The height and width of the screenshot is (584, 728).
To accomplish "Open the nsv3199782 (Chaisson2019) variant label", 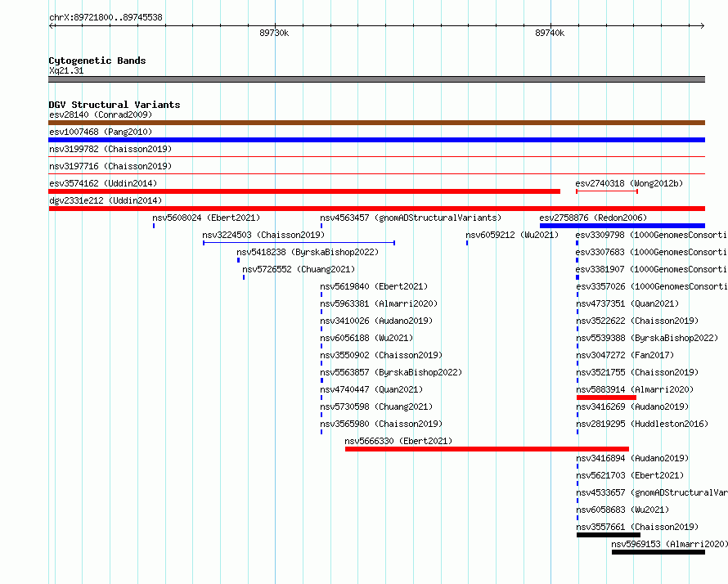I will pyautogui.click(x=110, y=149).
